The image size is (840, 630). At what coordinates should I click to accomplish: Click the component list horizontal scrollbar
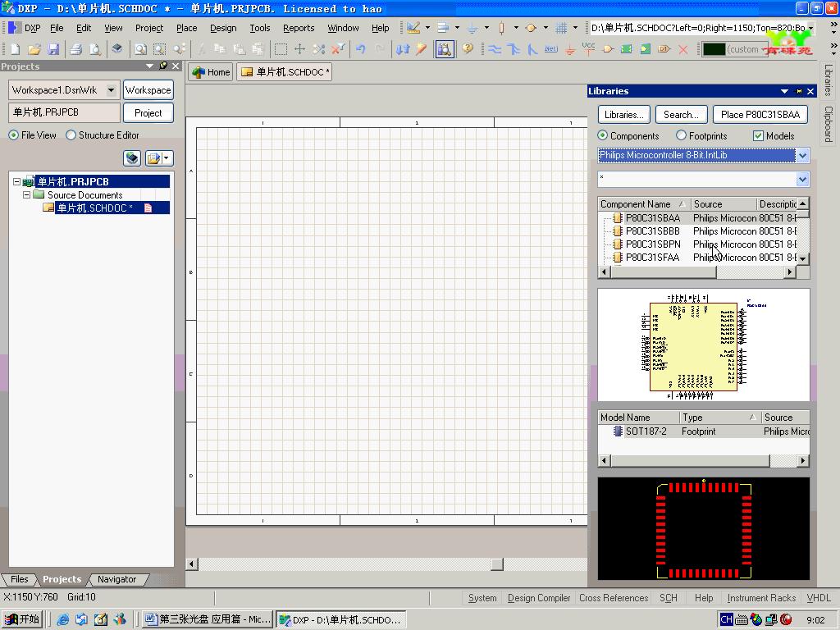tap(664, 272)
